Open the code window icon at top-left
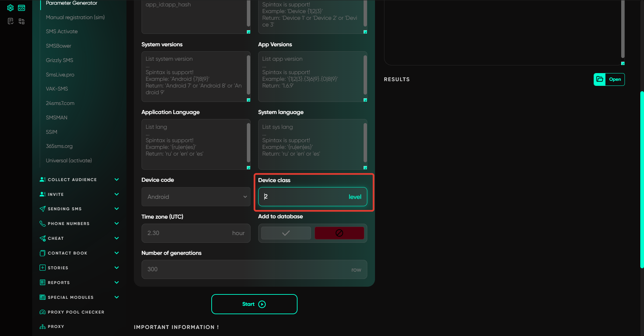The height and width of the screenshot is (336, 644). (21, 8)
